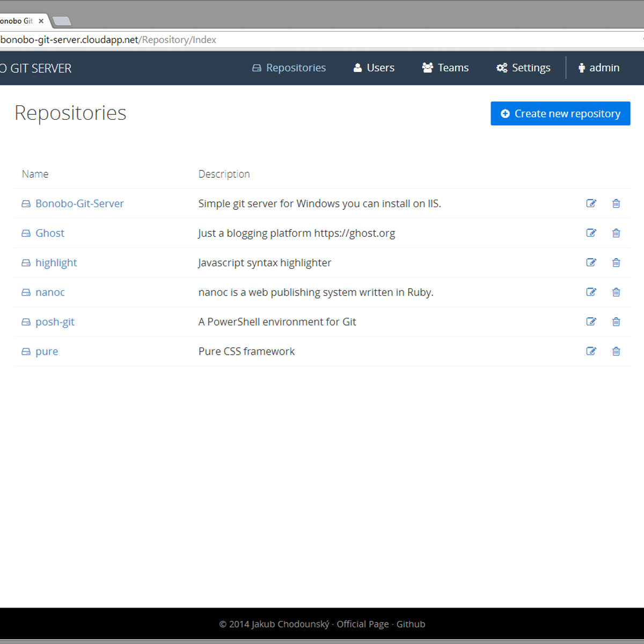Delete the Bonobo-Git-Server repository

pyautogui.click(x=616, y=203)
